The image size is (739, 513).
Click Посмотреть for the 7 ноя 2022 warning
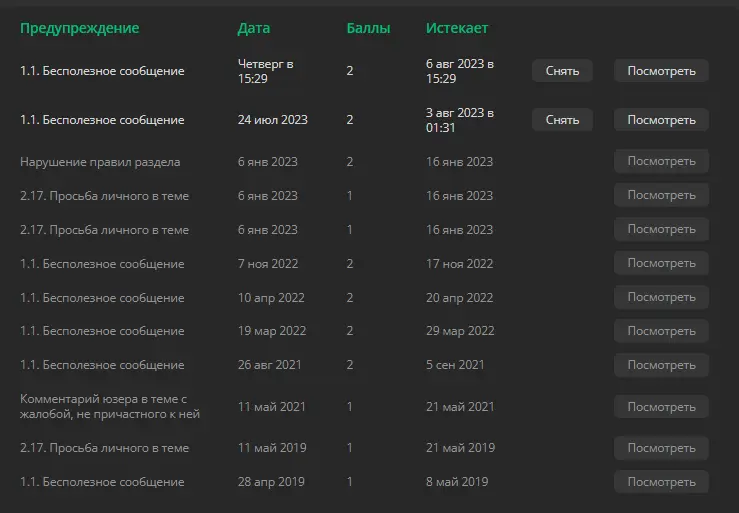[x=661, y=263]
